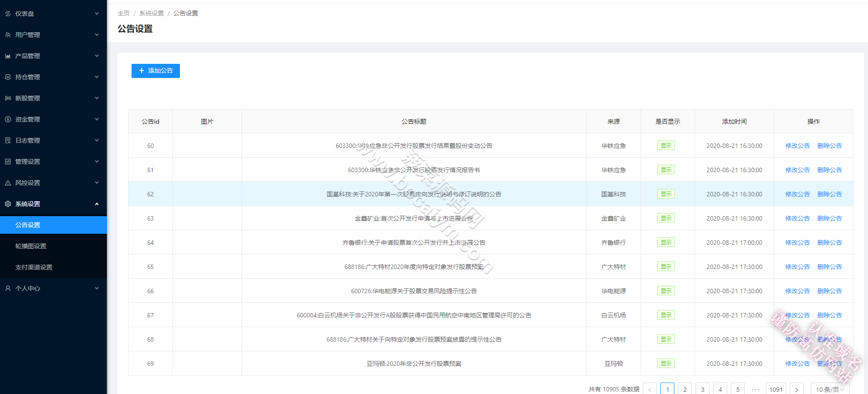Click the 公告标题 column header
This screenshot has width=868, height=394.
[414, 122]
